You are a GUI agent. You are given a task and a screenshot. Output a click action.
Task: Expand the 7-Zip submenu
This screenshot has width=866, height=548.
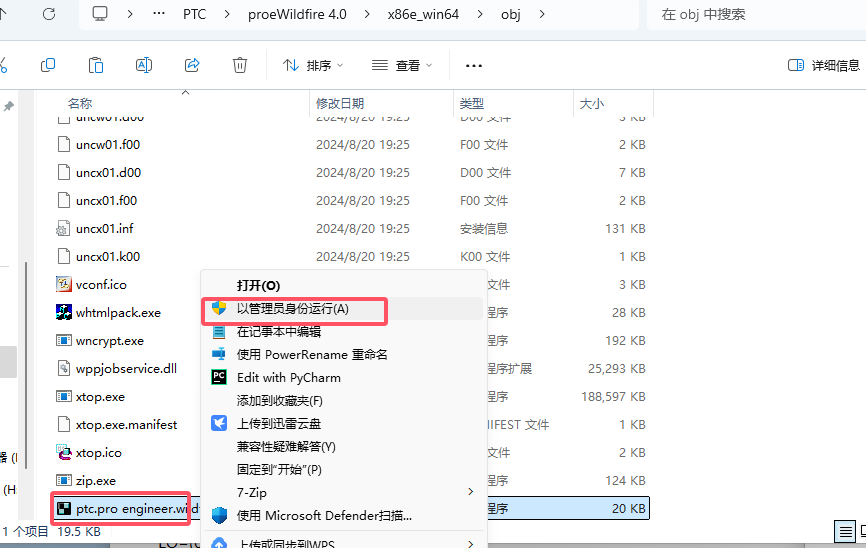click(x=344, y=493)
